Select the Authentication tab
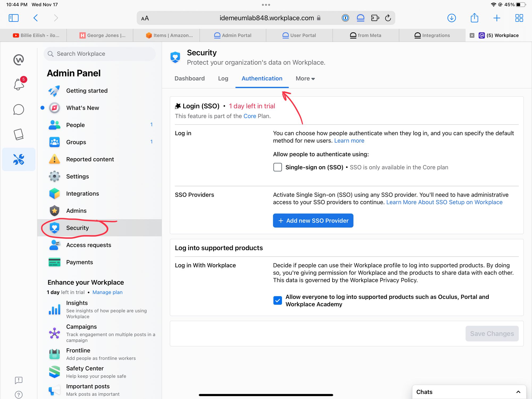Image resolution: width=532 pixels, height=399 pixels. (x=262, y=79)
